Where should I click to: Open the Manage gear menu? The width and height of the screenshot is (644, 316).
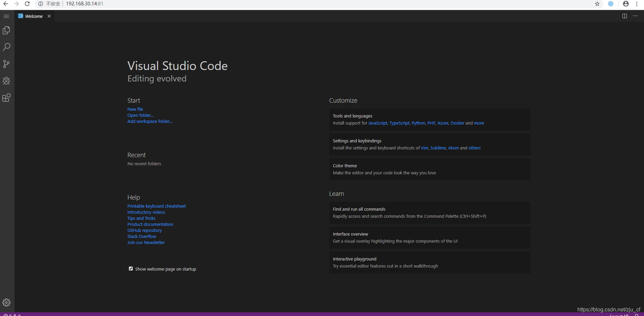click(6, 303)
